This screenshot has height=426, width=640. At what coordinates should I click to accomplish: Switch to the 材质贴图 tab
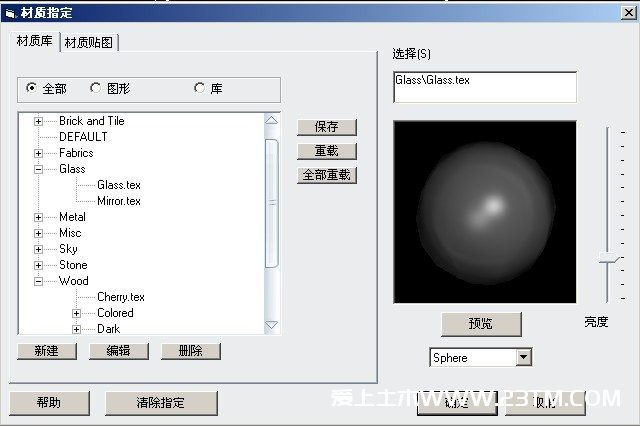[89, 42]
